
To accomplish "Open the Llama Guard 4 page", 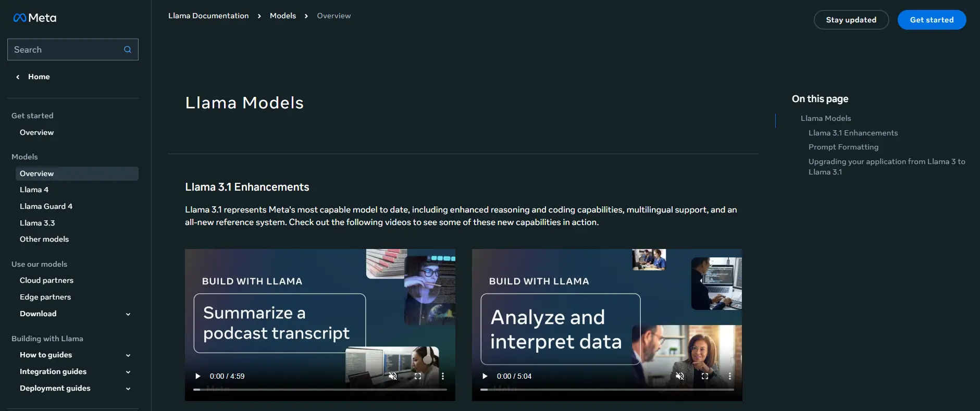I will (46, 206).
